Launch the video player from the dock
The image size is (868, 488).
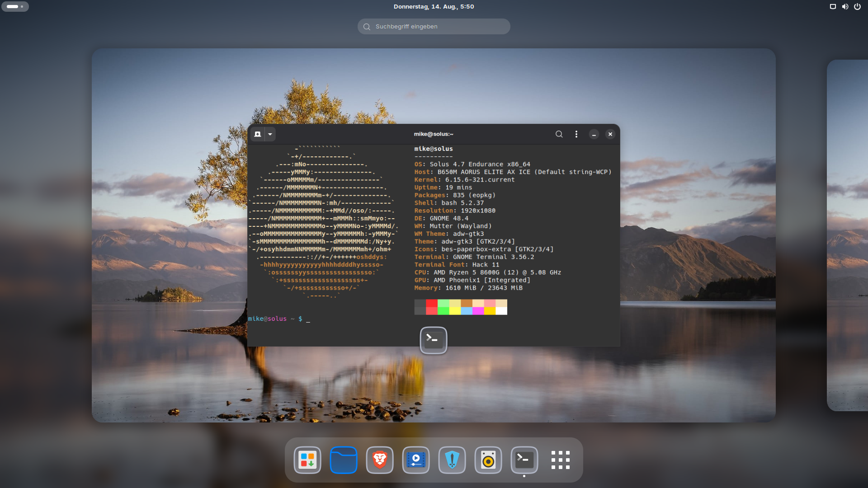click(x=416, y=460)
